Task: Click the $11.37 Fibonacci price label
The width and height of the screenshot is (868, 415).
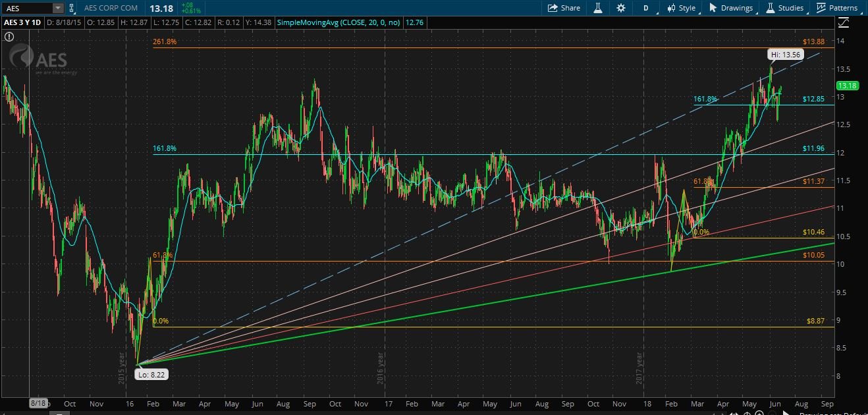Action: (813, 181)
